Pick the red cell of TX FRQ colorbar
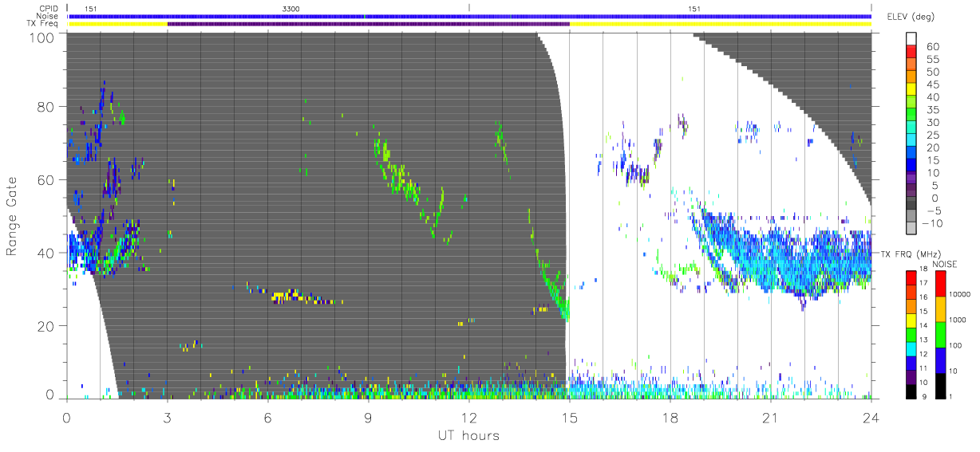Image resolution: width=980 pixels, height=452 pixels. 911,277
